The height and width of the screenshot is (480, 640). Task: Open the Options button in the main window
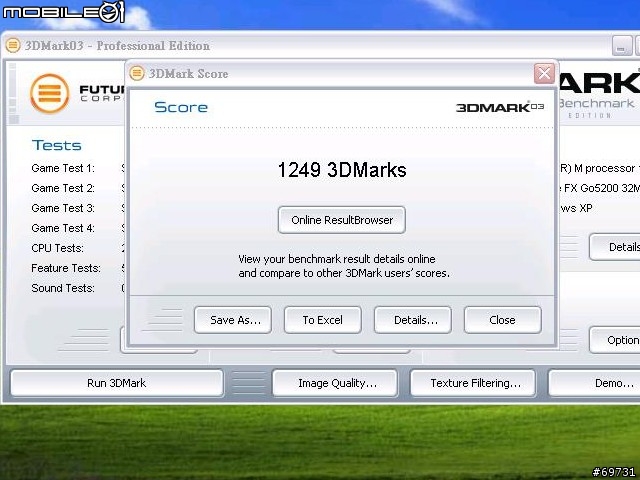pyautogui.click(x=615, y=340)
